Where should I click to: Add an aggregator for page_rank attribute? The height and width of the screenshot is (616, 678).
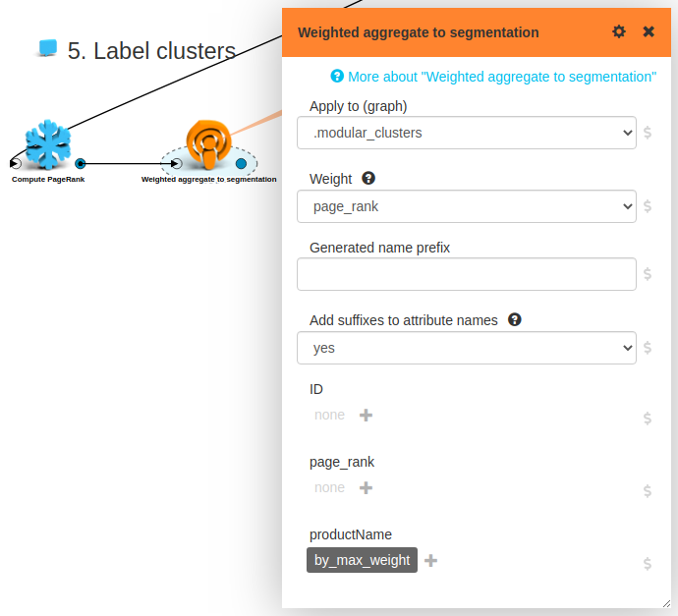[367, 487]
